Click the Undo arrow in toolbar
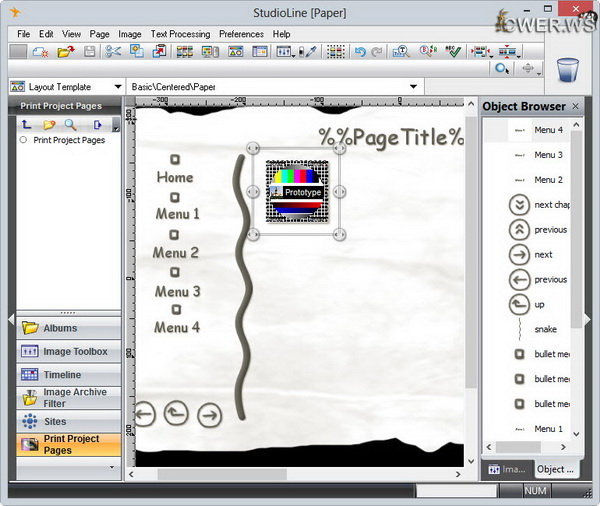Image resolution: width=600 pixels, height=506 pixels. tap(361, 51)
